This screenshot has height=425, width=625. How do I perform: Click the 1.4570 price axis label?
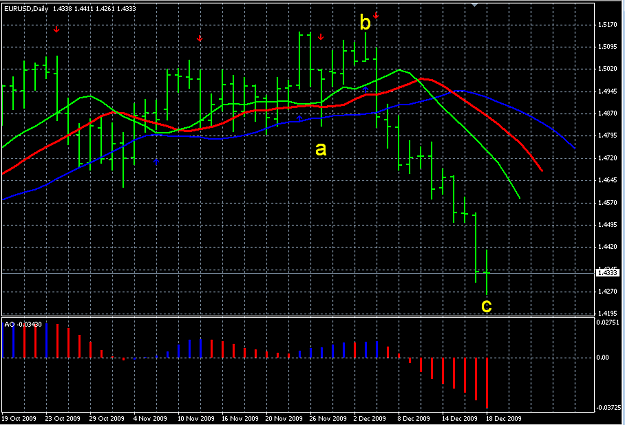pyautogui.click(x=607, y=203)
